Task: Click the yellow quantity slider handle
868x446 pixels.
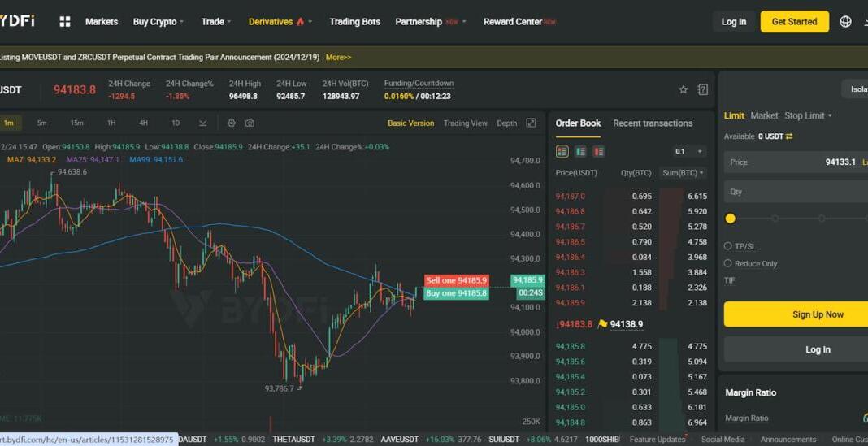Action: (x=730, y=219)
